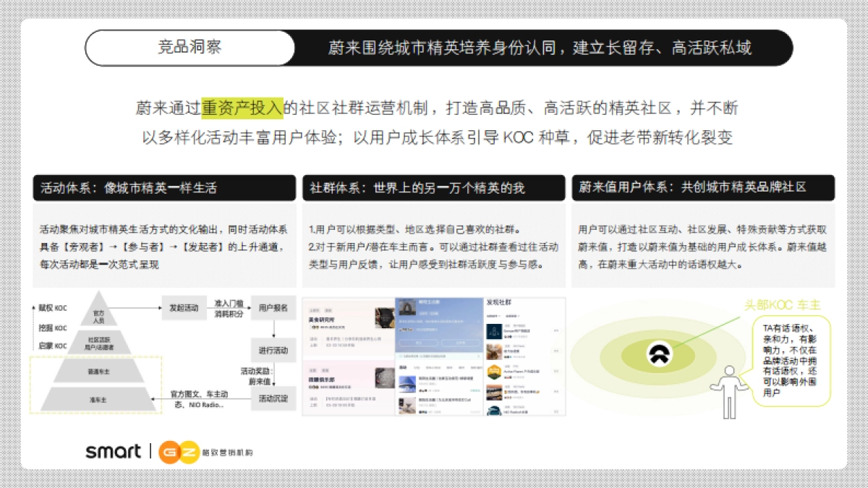Click the NIO logo in the bullseye diagram
Image resolution: width=868 pixels, height=488 pixels.
pyautogui.click(x=660, y=355)
